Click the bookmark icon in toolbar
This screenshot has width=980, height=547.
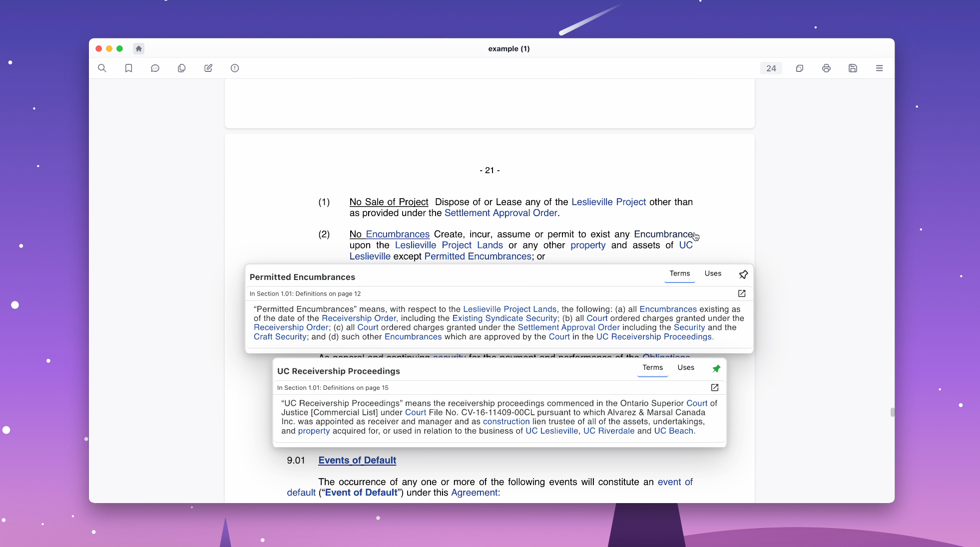tap(128, 68)
